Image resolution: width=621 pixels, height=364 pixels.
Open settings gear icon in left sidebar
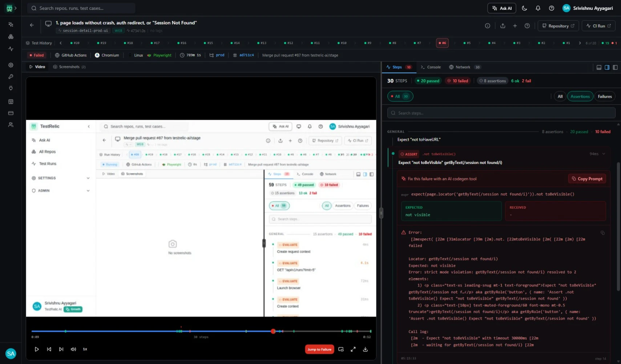[x=11, y=65]
